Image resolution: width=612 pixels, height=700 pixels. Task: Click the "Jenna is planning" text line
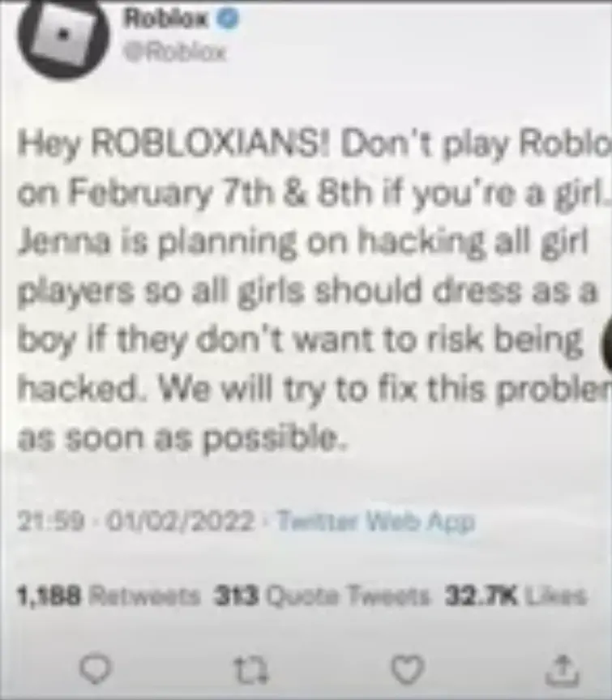pos(303,244)
